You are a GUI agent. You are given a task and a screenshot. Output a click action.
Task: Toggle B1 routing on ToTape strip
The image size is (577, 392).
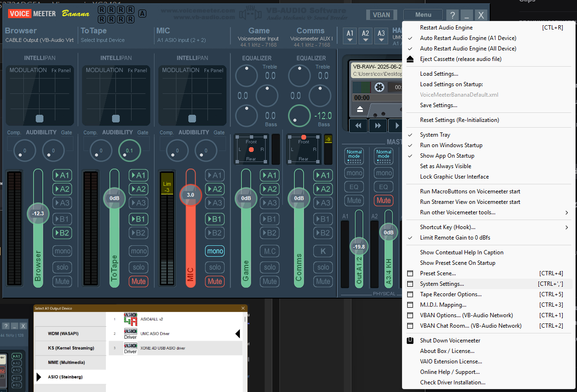pos(138,219)
